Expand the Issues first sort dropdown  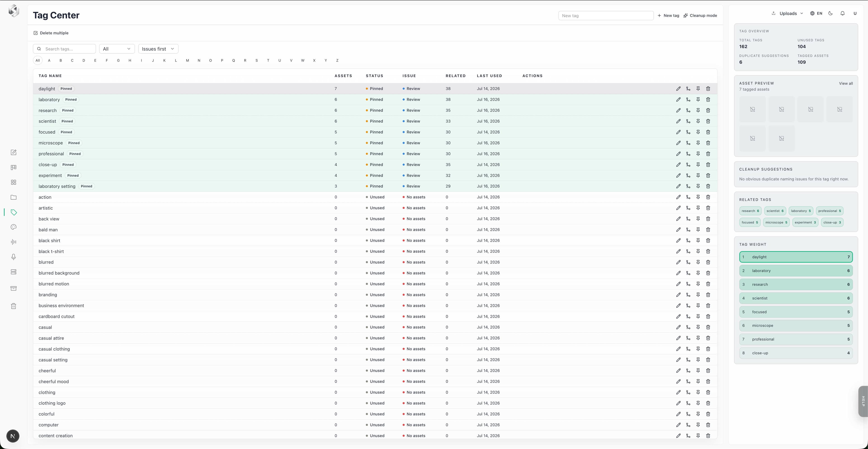(x=158, y=49)
